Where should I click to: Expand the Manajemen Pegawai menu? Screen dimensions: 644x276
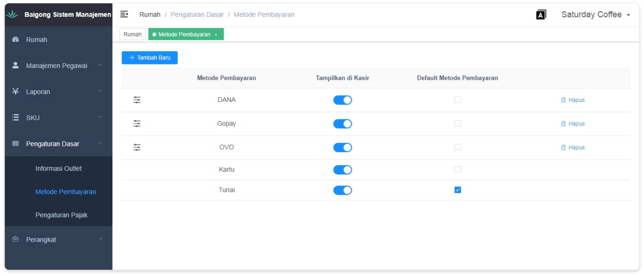point(57,66)
